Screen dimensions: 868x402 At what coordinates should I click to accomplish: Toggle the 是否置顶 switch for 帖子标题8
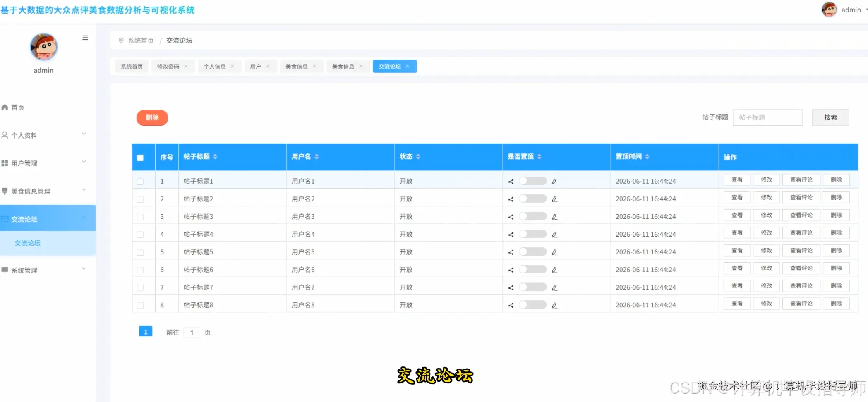click(x=533, y=305)
